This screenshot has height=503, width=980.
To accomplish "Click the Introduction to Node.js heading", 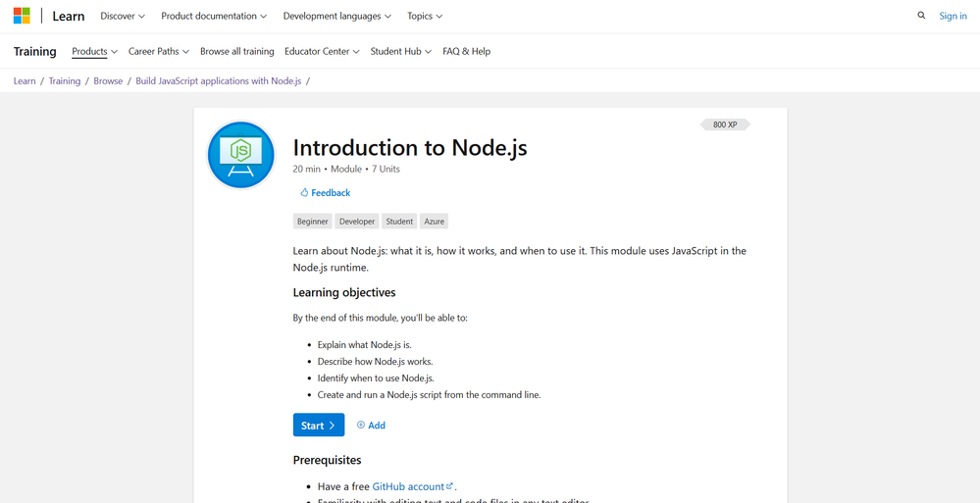I will 410,148.
